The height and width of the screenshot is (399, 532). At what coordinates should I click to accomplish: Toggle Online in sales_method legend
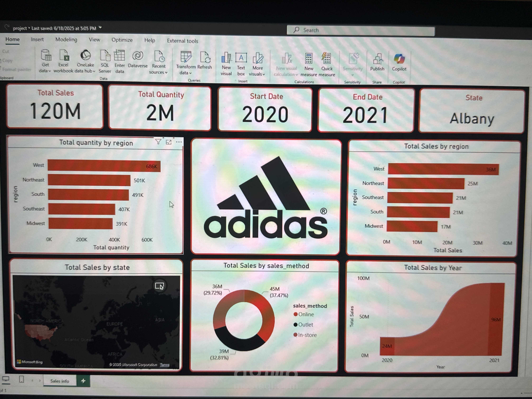(303, 314)
